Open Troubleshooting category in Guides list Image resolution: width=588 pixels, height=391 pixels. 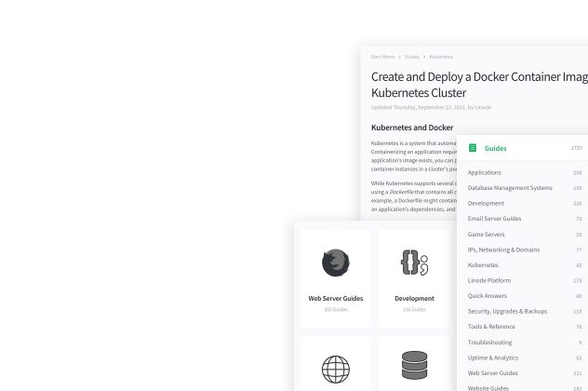(489, 343)
